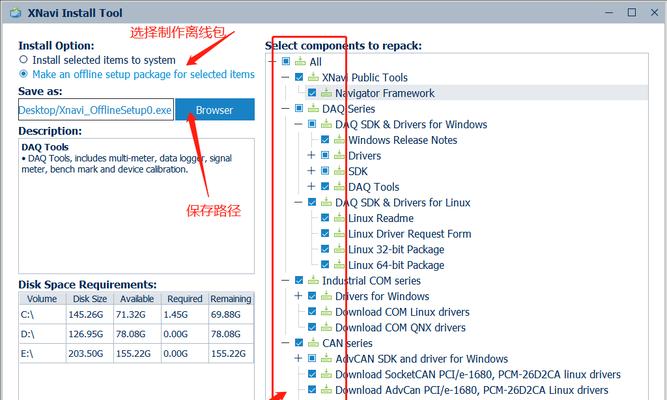Image resolution: width=667 pixels, height=400 pixels.
Task: Select the C:\ volume row
Action: point(136,314)
